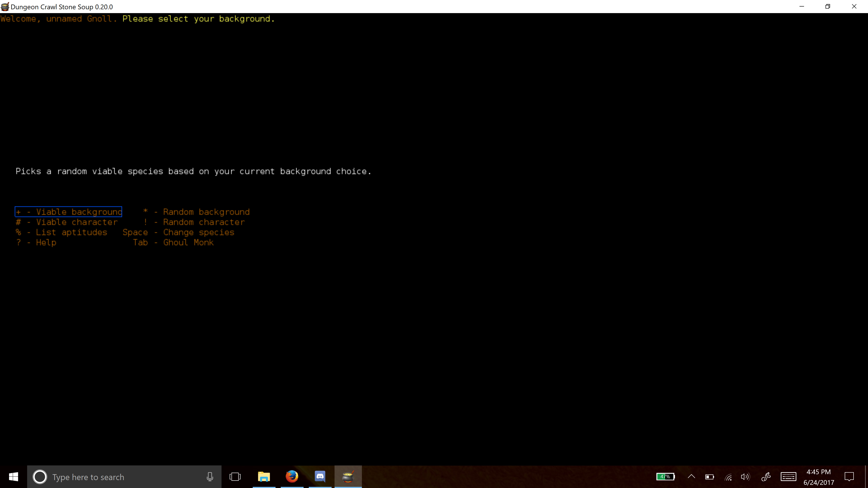Click the Dungeon Crawl taskbar icon
Viewport: 868px width, 488px height.
pyautogui.click(x=348, y=477)
